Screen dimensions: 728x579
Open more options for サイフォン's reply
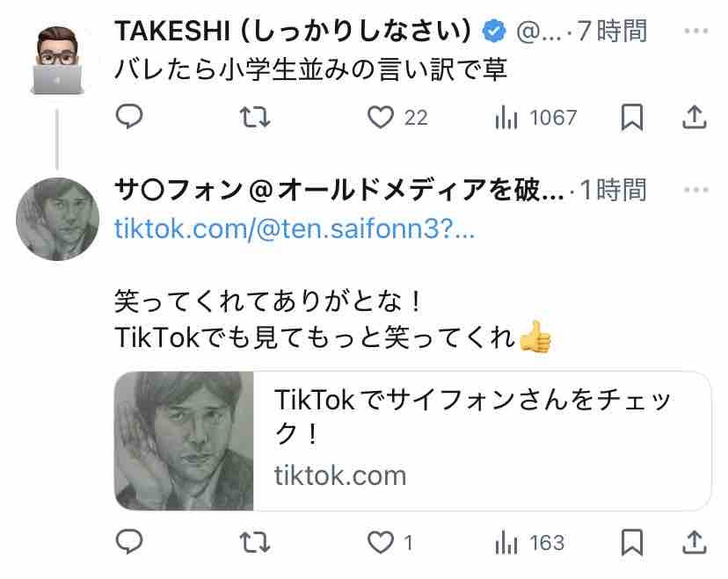click(695, 189)
